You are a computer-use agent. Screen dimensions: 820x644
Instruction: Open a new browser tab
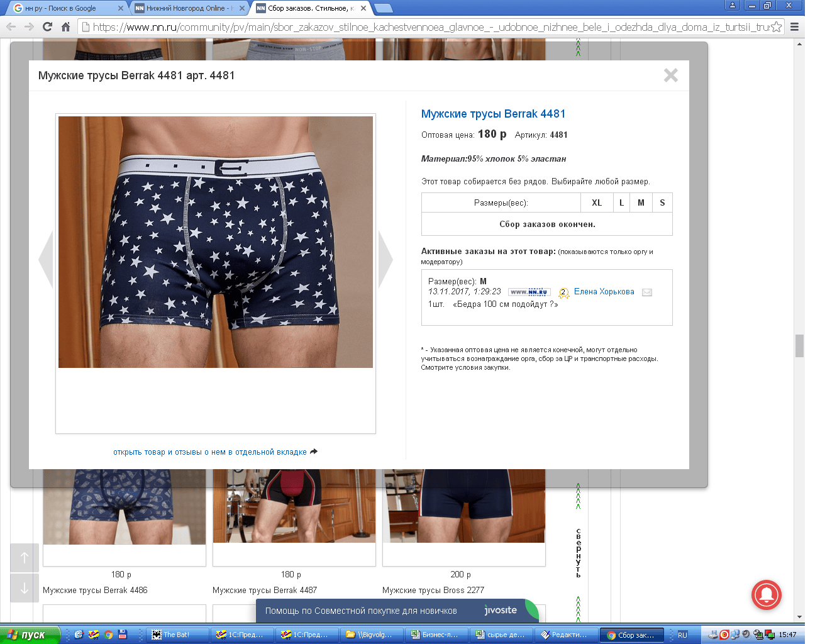[384, 8]
